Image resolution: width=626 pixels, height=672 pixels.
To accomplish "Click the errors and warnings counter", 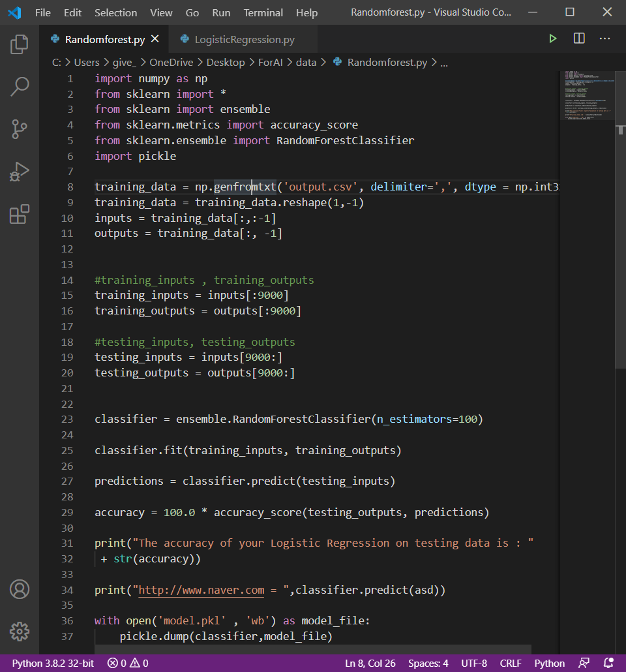I will [x=129, y=664].
